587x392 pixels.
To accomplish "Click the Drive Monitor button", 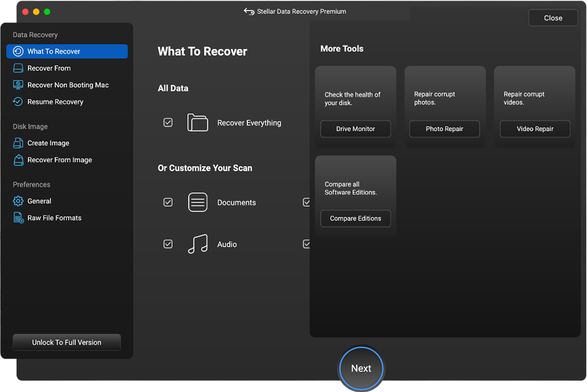I will (355, 129).
